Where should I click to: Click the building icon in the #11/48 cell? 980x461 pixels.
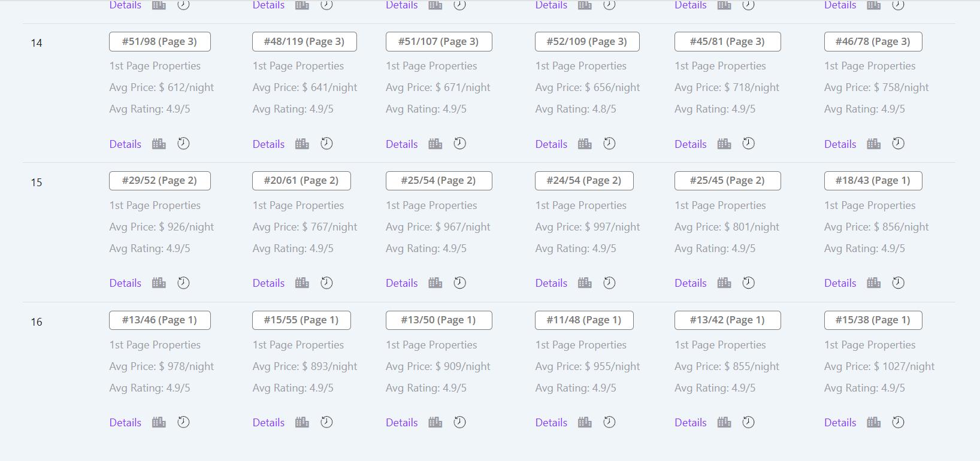click(x=585, y=422)
